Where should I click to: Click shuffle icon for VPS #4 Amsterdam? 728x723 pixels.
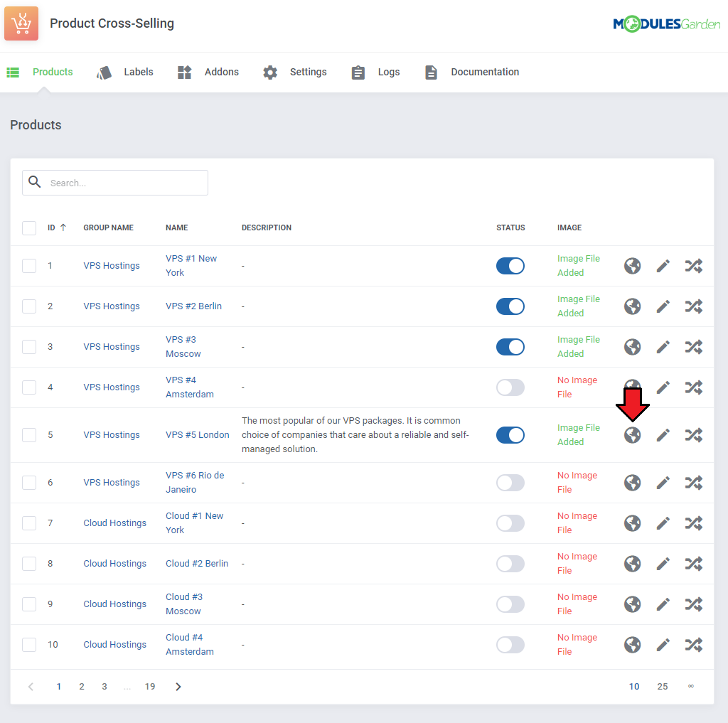(694, 387)
